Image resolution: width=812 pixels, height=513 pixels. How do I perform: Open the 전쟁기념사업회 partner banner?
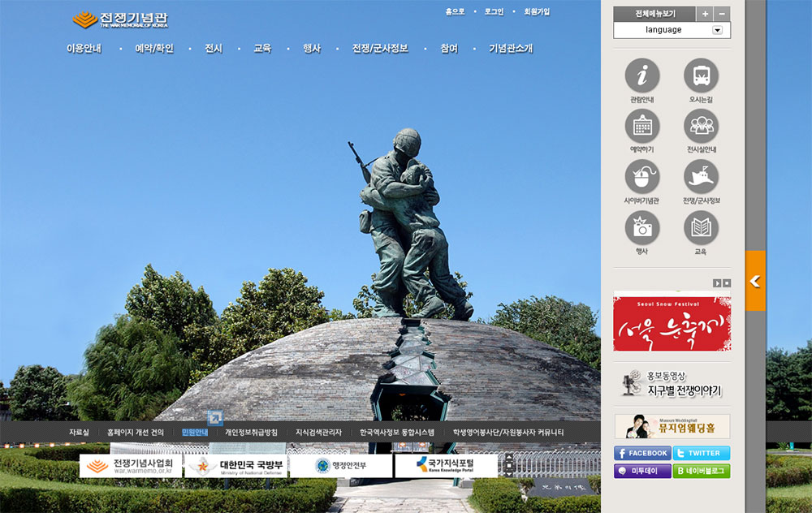pos(131,465)
